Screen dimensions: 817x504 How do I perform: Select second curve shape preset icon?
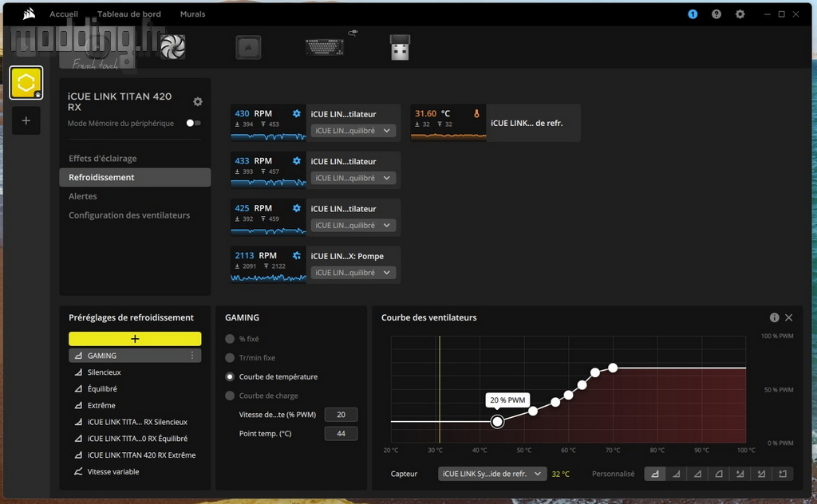677,474
